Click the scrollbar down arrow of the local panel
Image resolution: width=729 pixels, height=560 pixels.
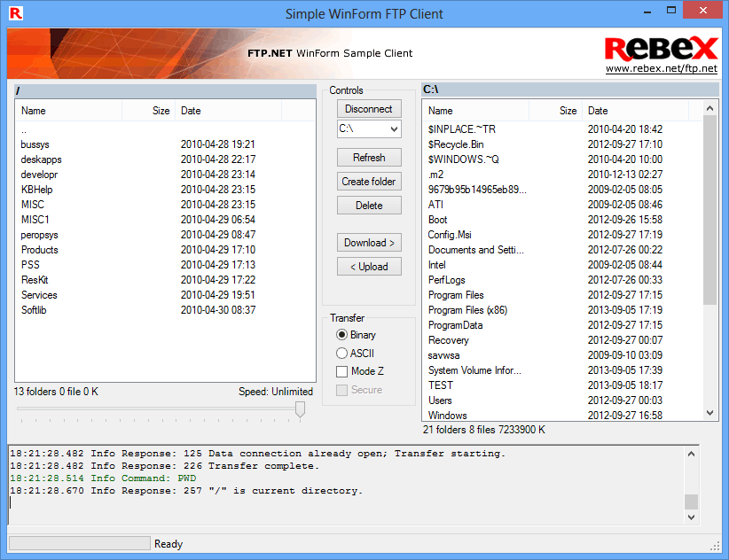[x=708, y=414]
